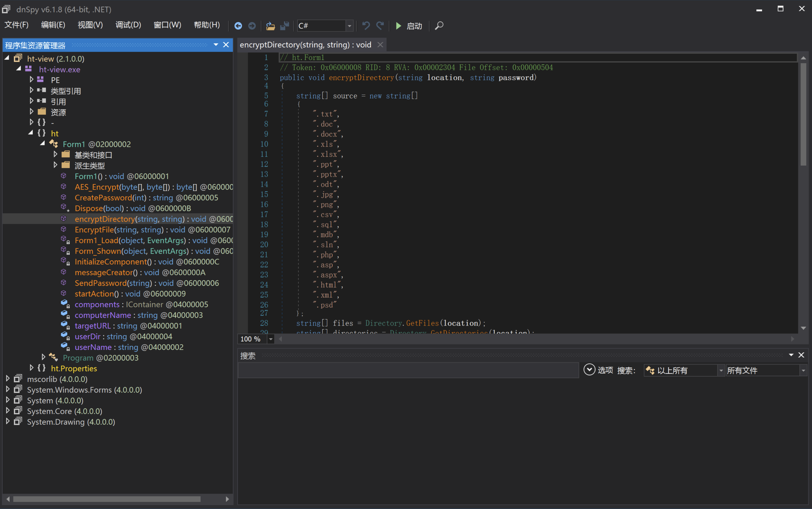Click the ht-view.exe module icon

[29, 69]
